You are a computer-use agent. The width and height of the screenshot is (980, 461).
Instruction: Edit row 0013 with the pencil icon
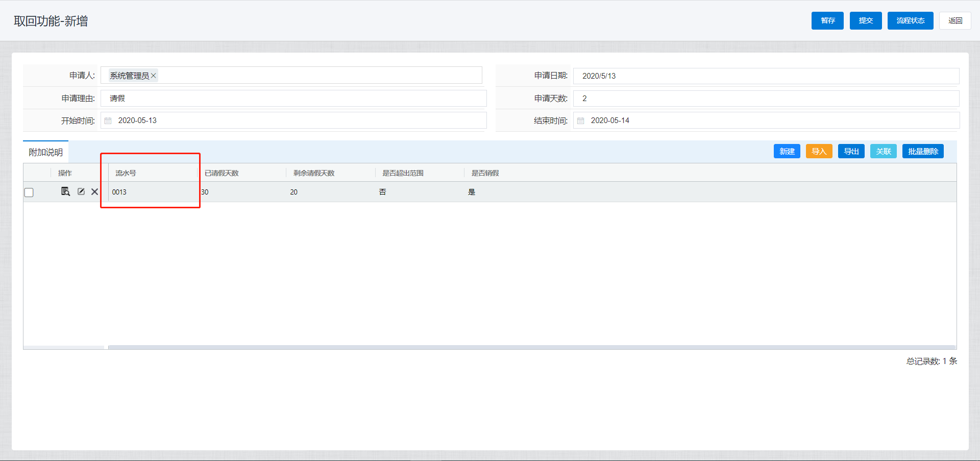point(81,191)
